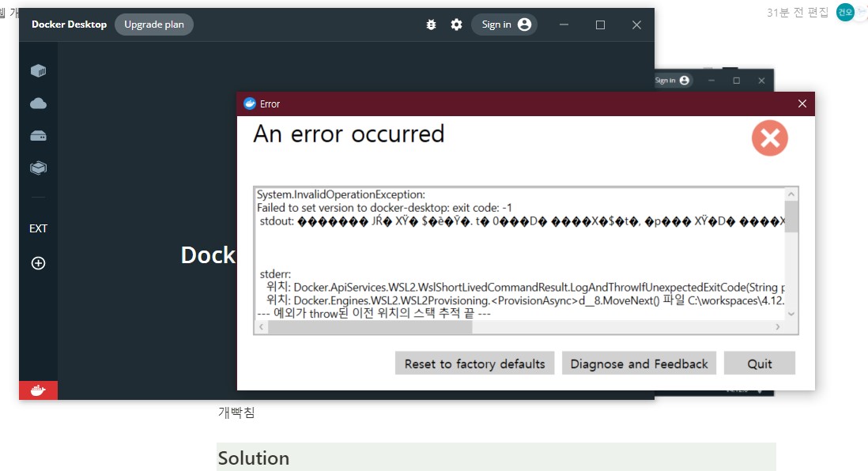868x471 pixels.
Task: Click Quit button in Error dialog
Action: click(x=760, y=364)
